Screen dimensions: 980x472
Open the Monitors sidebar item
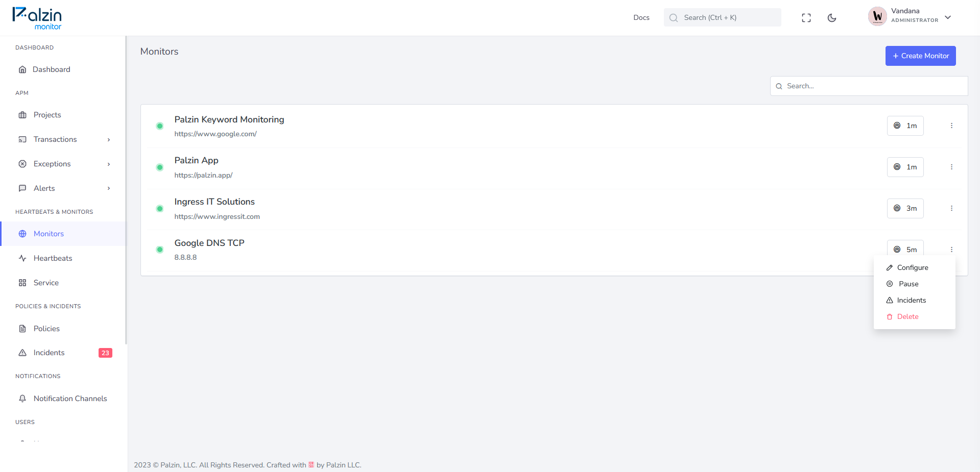[63, 234]
